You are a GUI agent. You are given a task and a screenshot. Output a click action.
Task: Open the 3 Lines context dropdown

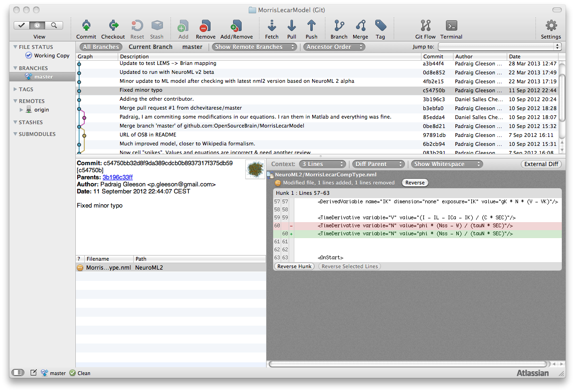pos(323,164)
